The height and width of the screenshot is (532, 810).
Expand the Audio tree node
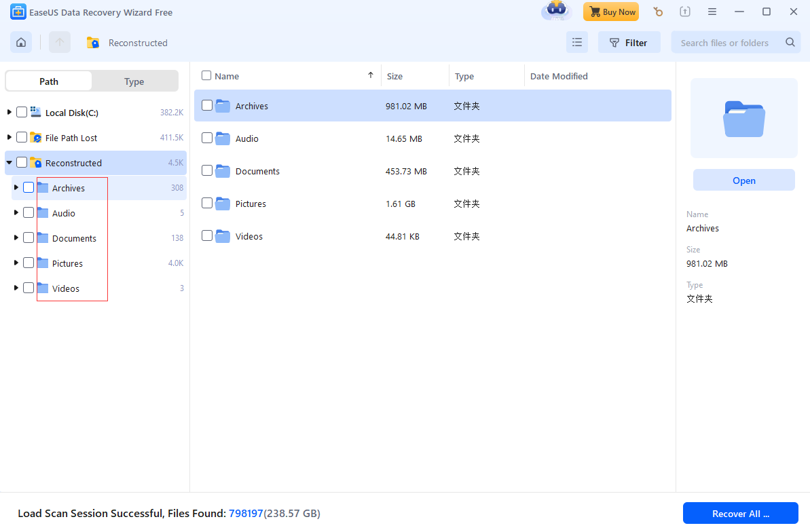tap(16, 213)
